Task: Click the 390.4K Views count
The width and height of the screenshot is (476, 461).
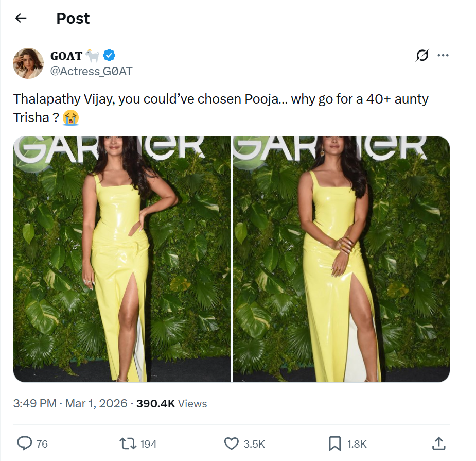Action: [172, 403]
